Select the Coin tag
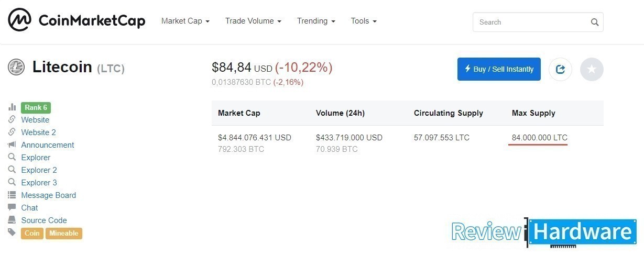Image resolution: width=644 pixels, height=255 pixels. 32,234
